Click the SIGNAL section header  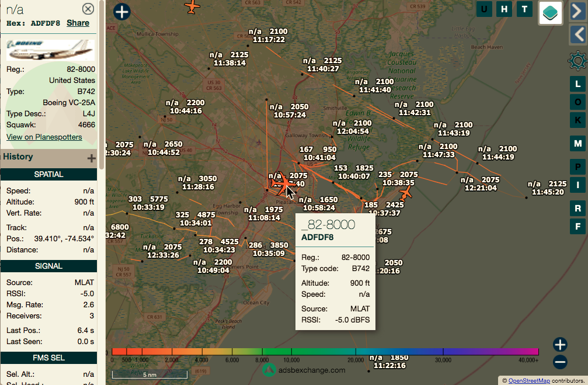[48, 266]
